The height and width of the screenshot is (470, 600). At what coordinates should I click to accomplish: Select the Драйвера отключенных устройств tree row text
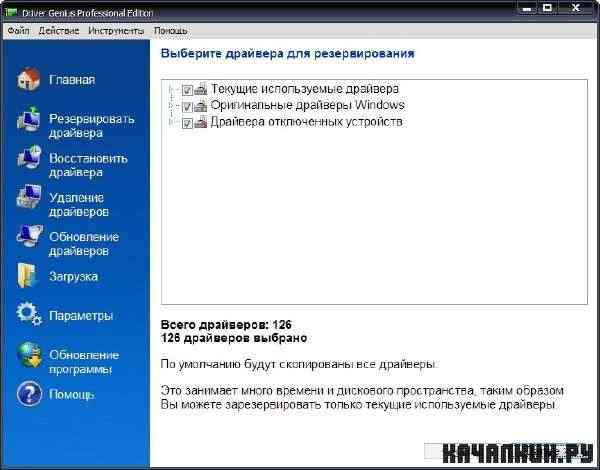pos(306,122)
